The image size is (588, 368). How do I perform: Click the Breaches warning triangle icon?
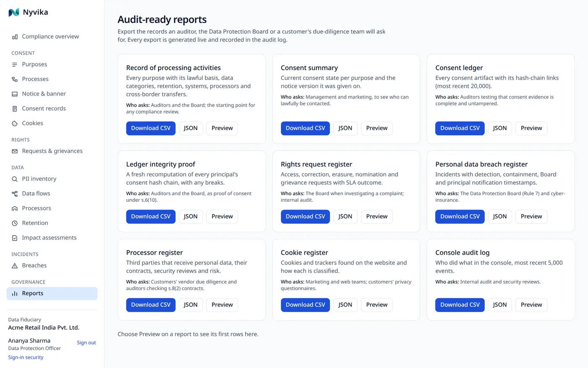tap(15, 265)
